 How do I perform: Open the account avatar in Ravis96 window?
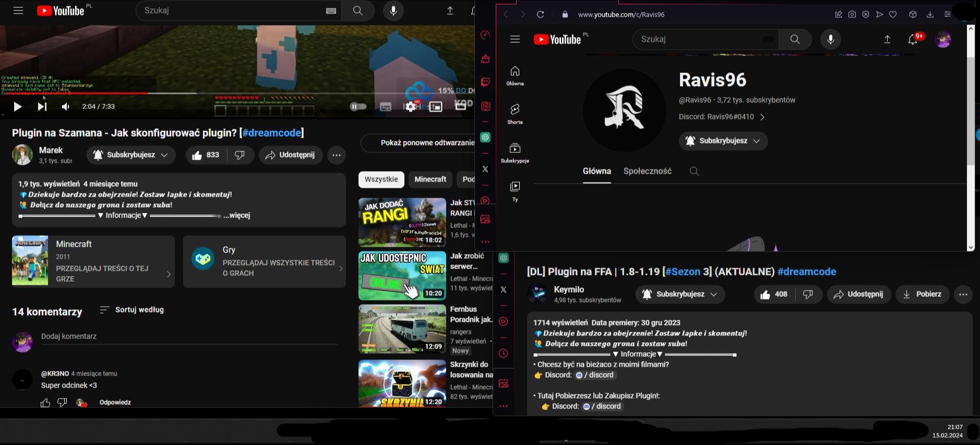943,39
